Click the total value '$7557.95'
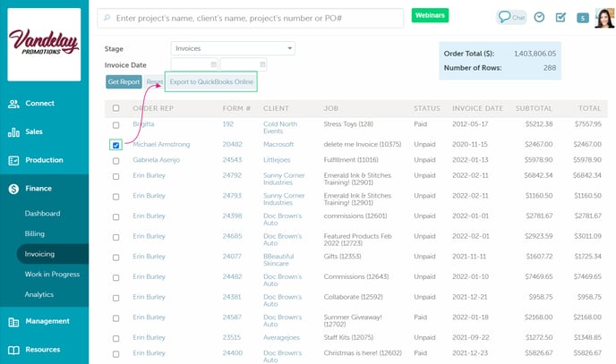 tap(587, 124)
